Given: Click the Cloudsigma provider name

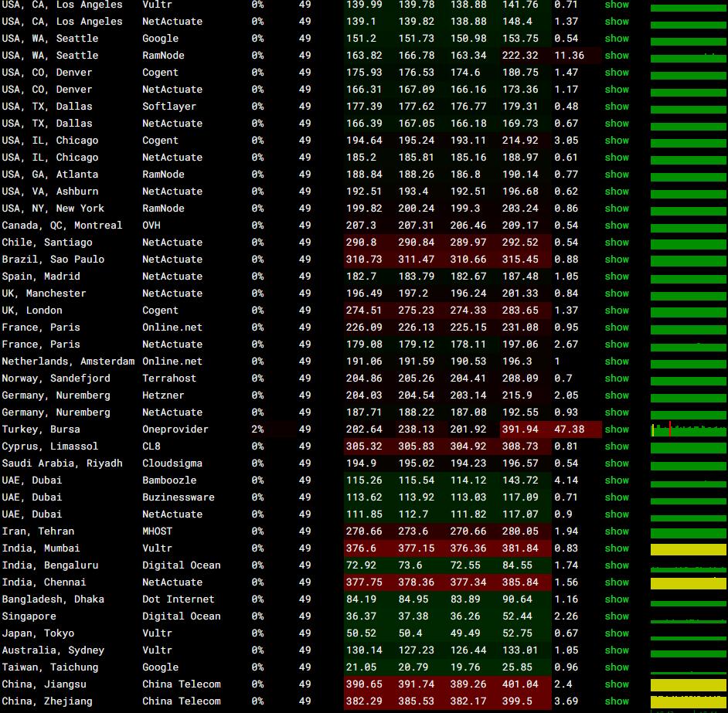Looking at the screenshot, I should click(x=172, y=463).
